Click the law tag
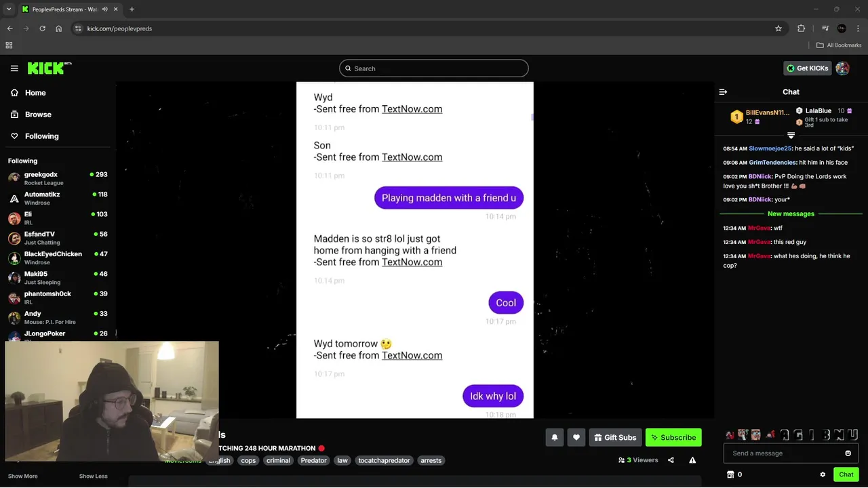This screenshot has height=488, width=868. click(x=342, y=461)
